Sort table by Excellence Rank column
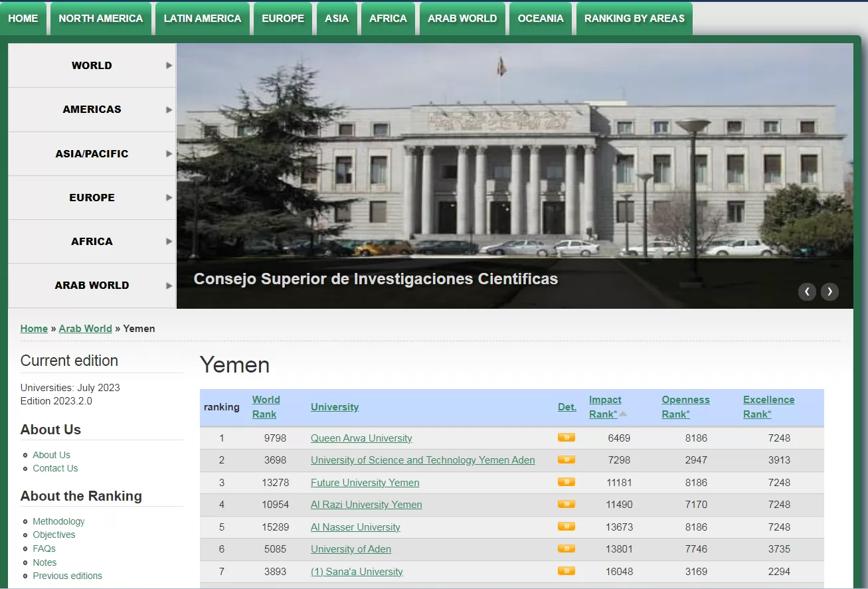 pos(768,407)
